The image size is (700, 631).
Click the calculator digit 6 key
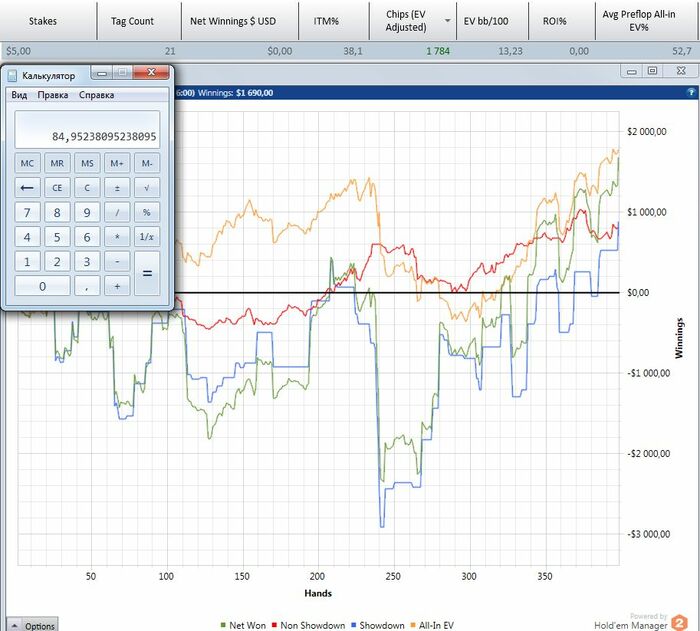coord(87,237)
